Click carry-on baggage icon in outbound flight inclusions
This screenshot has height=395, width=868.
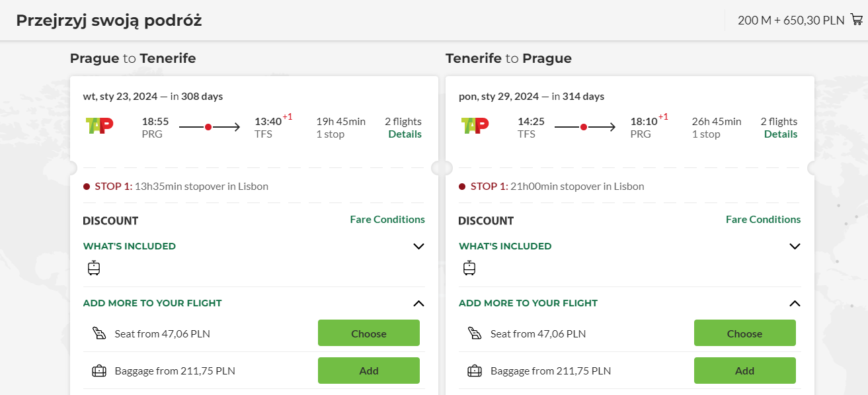(94, 268)
